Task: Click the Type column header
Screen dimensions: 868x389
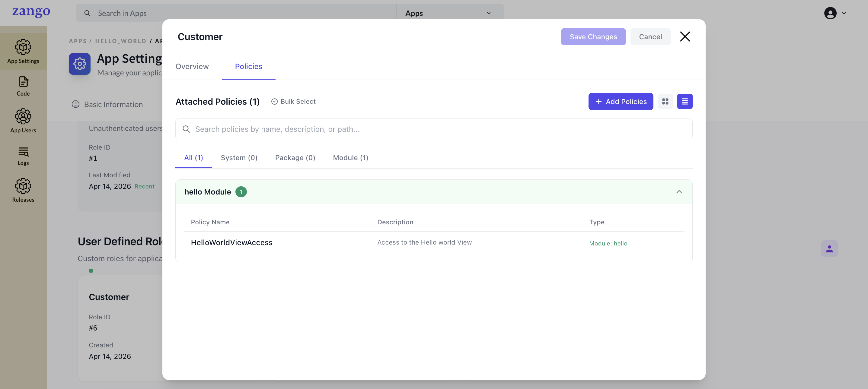Action: 596,222
